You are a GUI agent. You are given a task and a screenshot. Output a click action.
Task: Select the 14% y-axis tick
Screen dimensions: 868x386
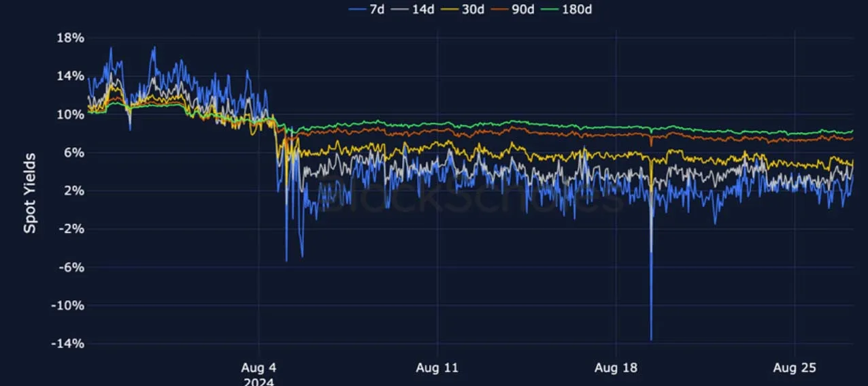[x=71, y=76]
